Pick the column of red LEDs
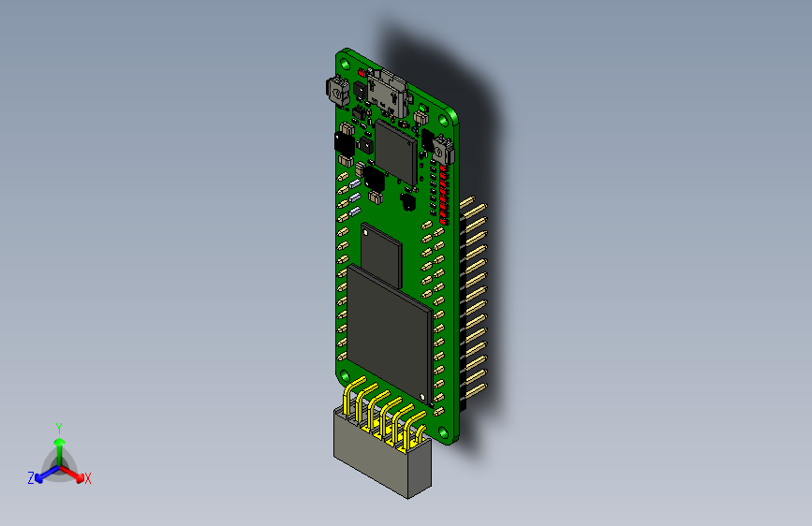Image resolution: width=812 pixels, height=526 pixels. pos(444,196)
